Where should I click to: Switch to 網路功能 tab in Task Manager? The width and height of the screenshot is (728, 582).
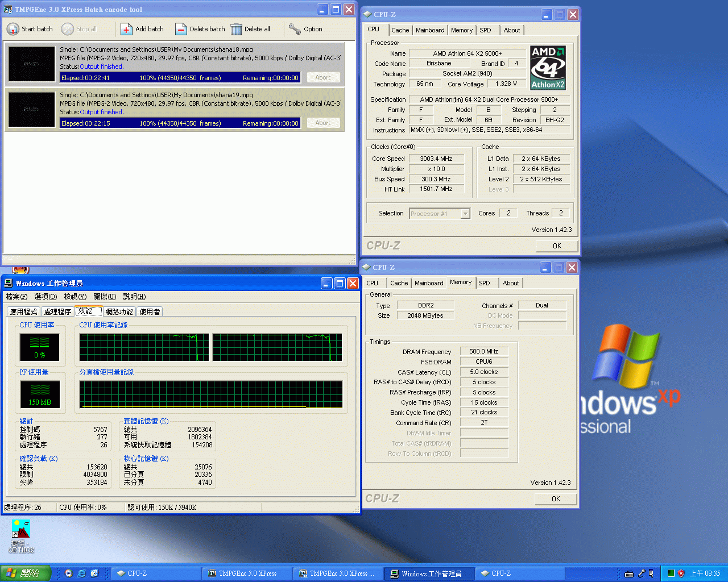tap(119, 311)
